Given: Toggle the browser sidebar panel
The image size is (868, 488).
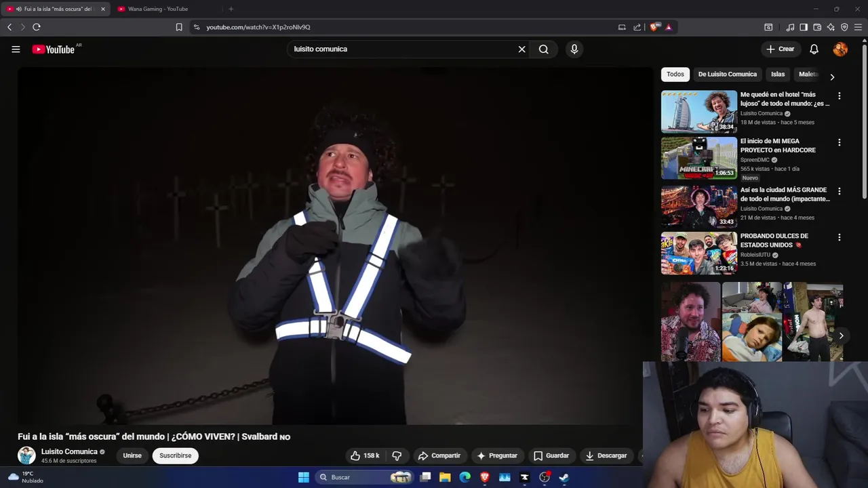Looking at the screenshot, I should pos(804,27).
